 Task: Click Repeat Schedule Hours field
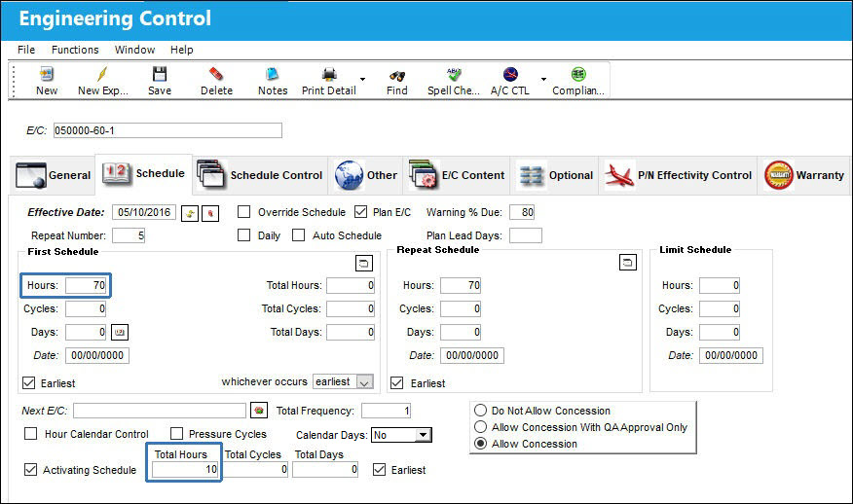point(461,285)
